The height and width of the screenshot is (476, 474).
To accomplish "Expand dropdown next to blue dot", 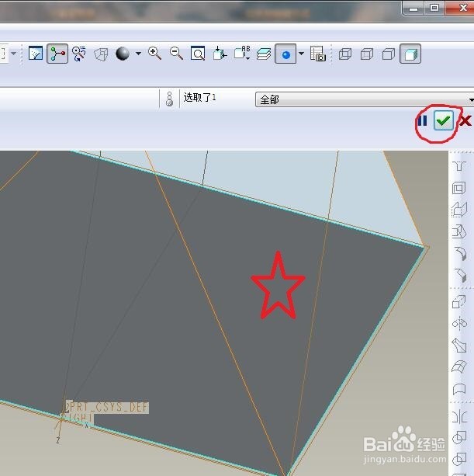I will (x=301, y=54).
